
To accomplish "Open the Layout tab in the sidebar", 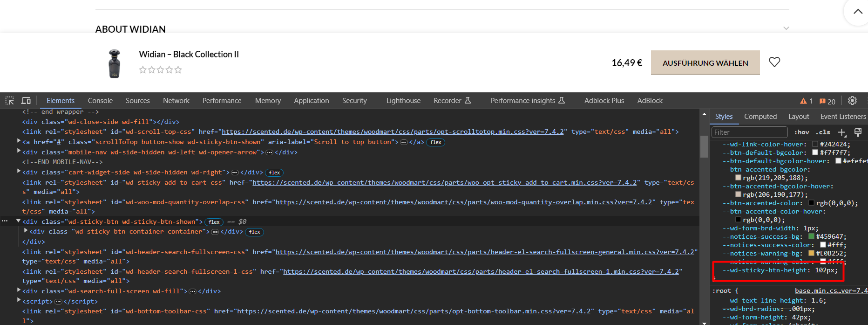I will tap(799, 117).
